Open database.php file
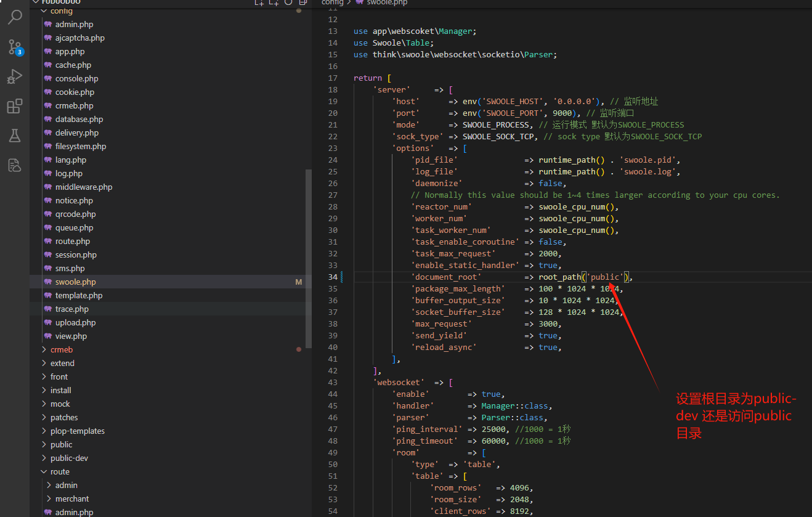 tap(79, 119)
